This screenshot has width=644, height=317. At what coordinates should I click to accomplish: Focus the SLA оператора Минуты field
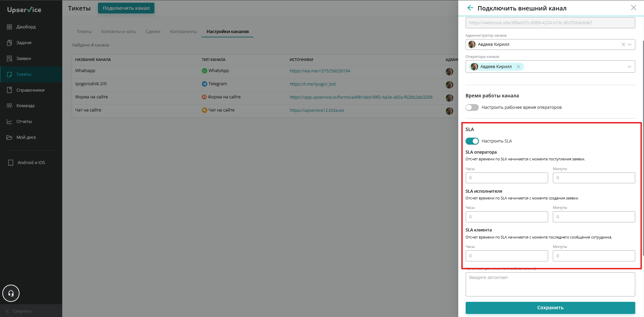594,178
